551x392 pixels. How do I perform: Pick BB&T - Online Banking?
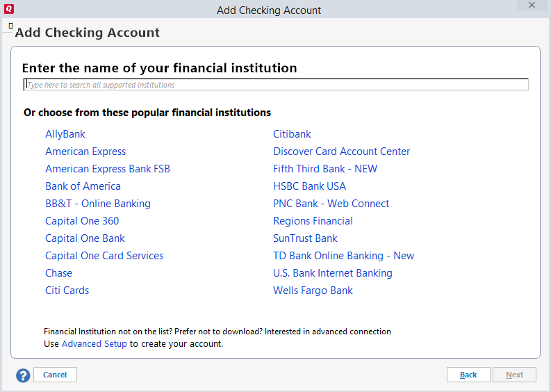pos(98,204)
